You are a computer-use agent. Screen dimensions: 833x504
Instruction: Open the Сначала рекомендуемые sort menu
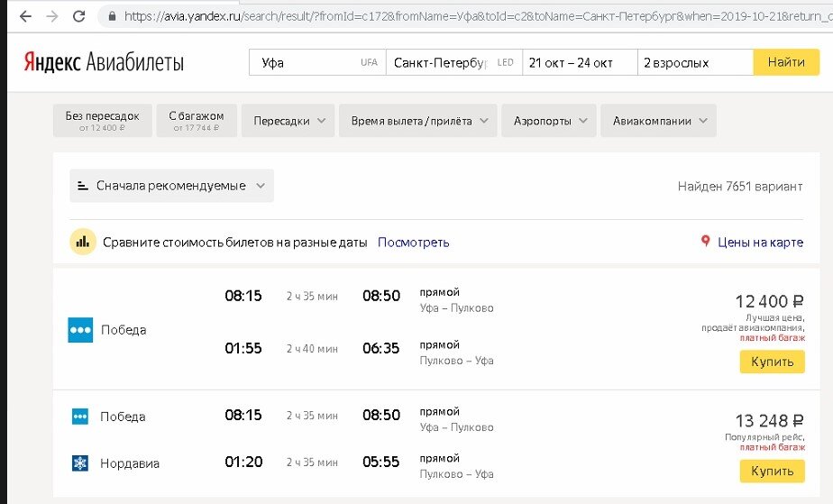pos(171,186)
